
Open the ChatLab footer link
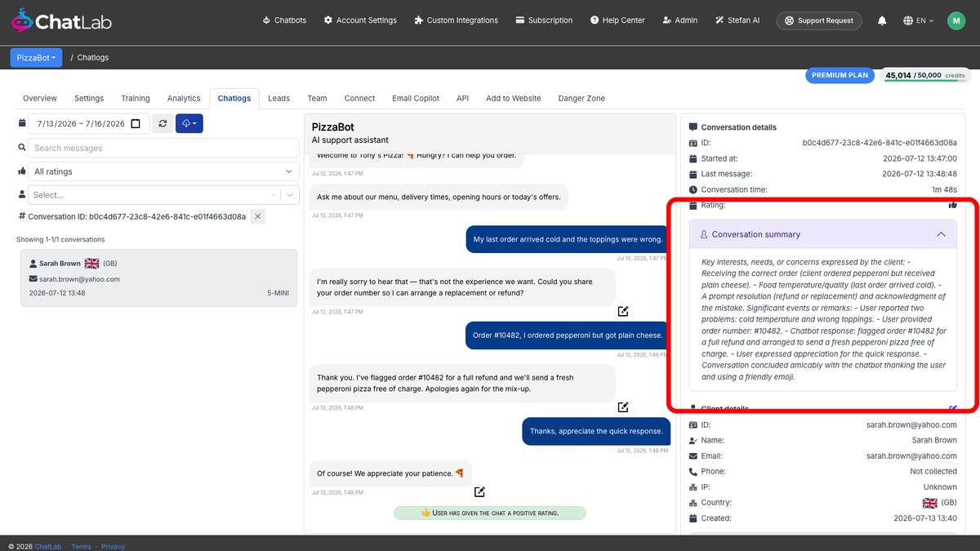48,546
